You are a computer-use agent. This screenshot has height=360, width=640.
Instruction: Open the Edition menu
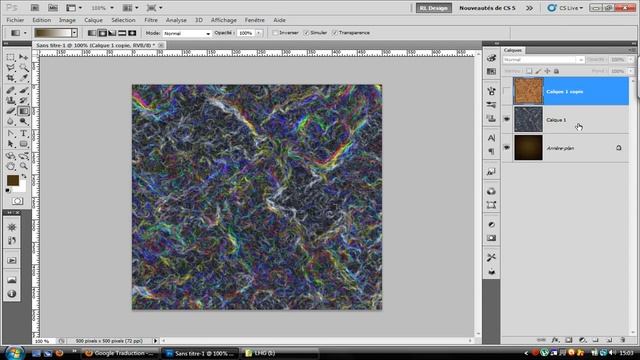[x=42, y=20]
